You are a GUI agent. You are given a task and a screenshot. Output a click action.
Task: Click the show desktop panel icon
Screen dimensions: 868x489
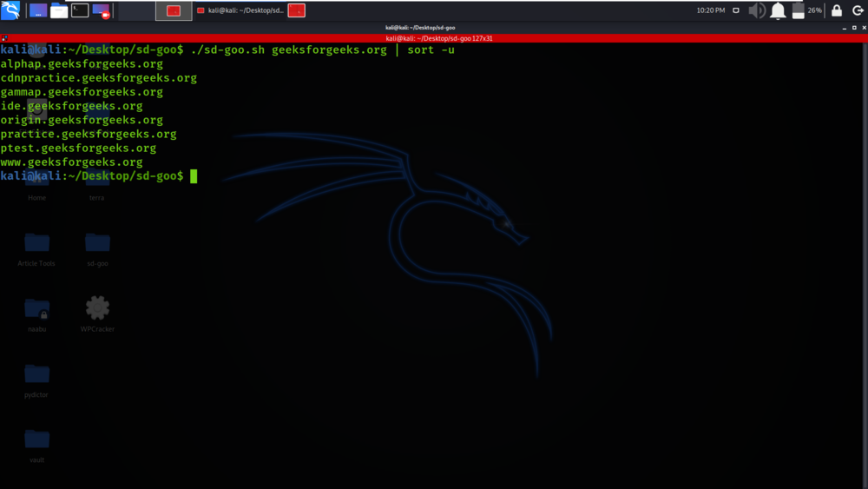click(x=38, y=10)
